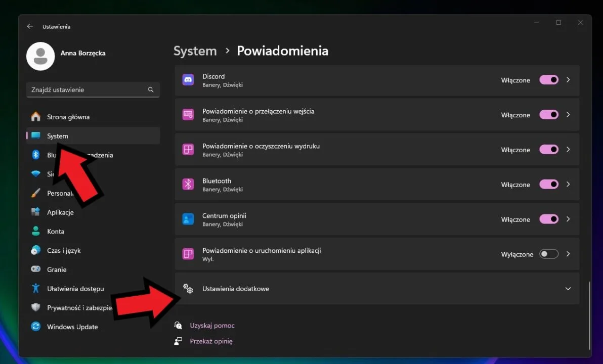This screenshot has height=364, width=603.
Task: Click the network Wi-Fi icon in sidebar
Action: [x=36, y=174]
